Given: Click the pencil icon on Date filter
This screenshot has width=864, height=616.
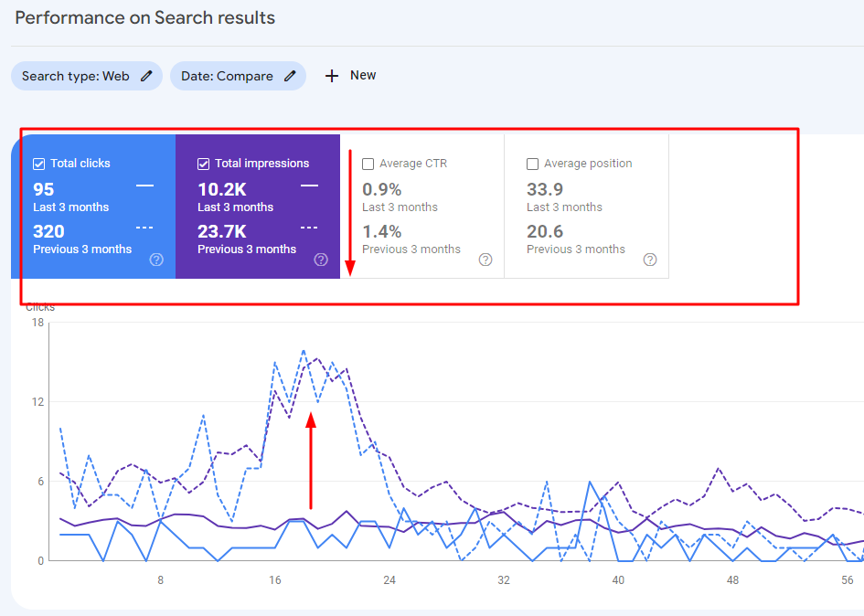Looking at the screenshot, I should coord(290,76).
